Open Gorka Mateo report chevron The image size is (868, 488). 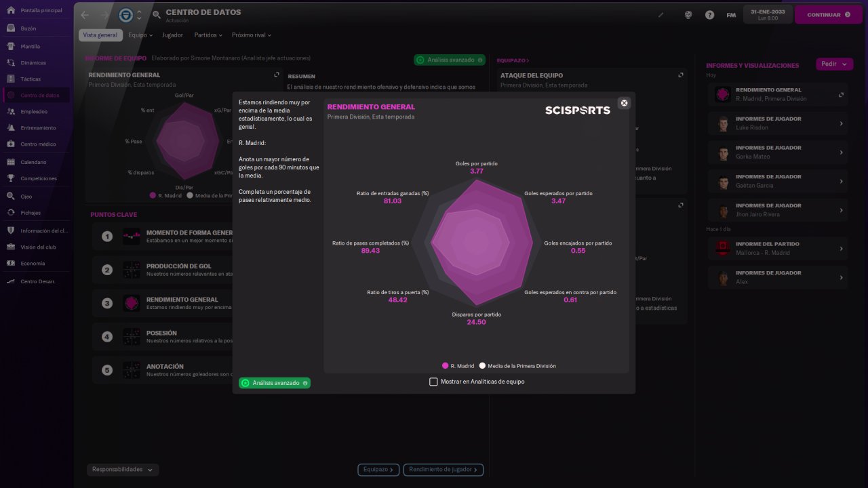[841, 152]
